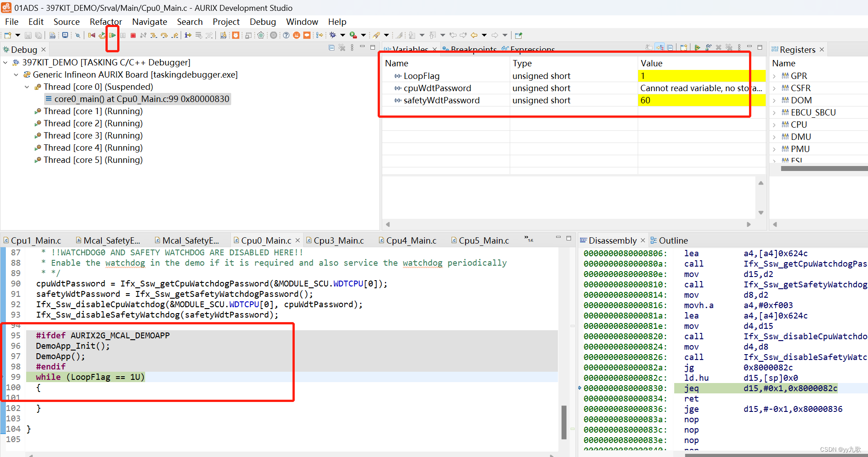Open dropdown arrow next to Debug icon
The width and height of the screenshot is (868, 457).
click(x=343, y=35)
